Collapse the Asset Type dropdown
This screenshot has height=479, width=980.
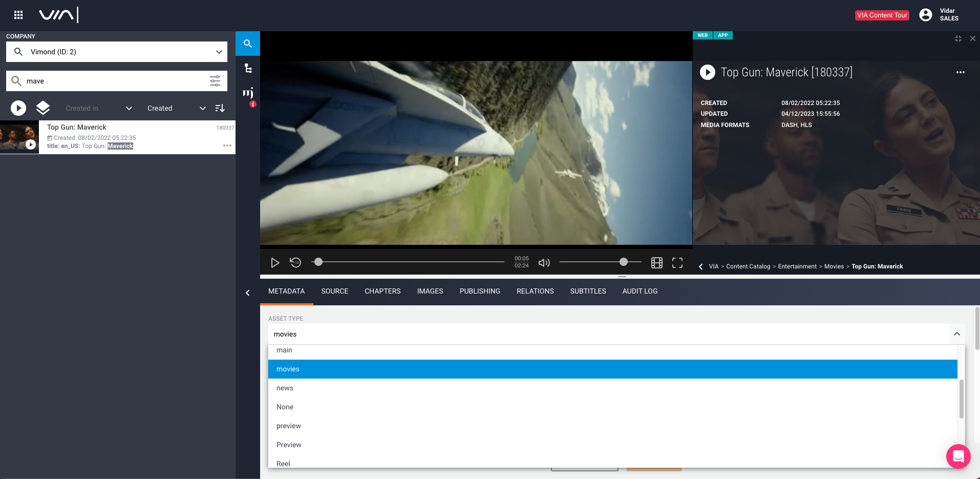tap(957, 334)
